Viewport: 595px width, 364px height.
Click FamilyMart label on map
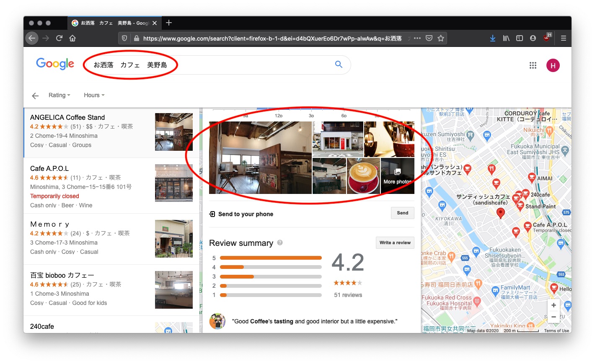pyautogui.click(x=515, y=287)
